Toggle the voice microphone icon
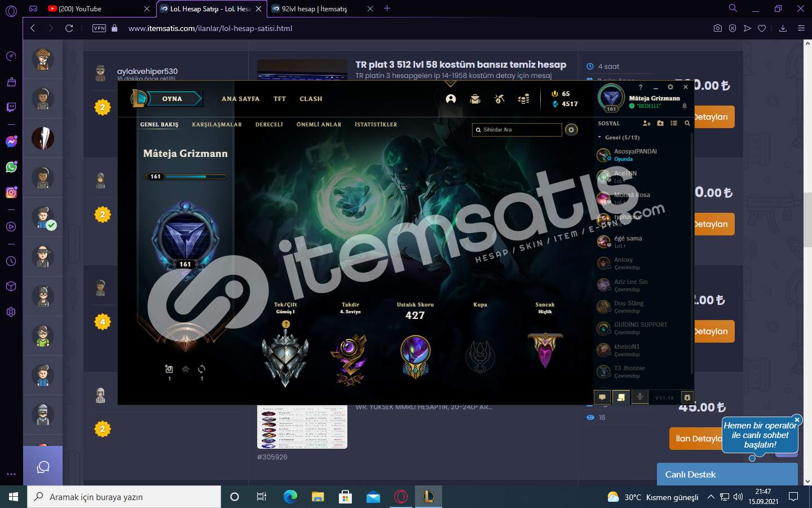 click(639, 397)
